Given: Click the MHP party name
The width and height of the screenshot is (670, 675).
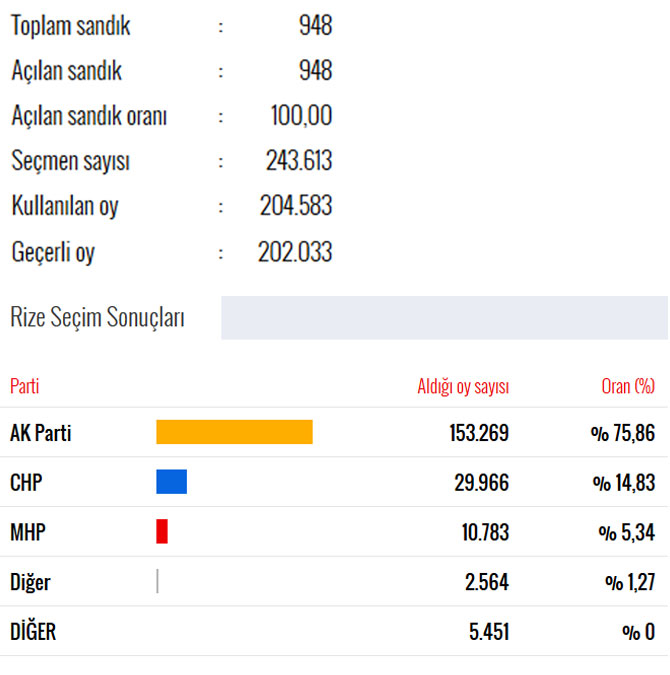Looking at the screenshot, I should 27,532.
